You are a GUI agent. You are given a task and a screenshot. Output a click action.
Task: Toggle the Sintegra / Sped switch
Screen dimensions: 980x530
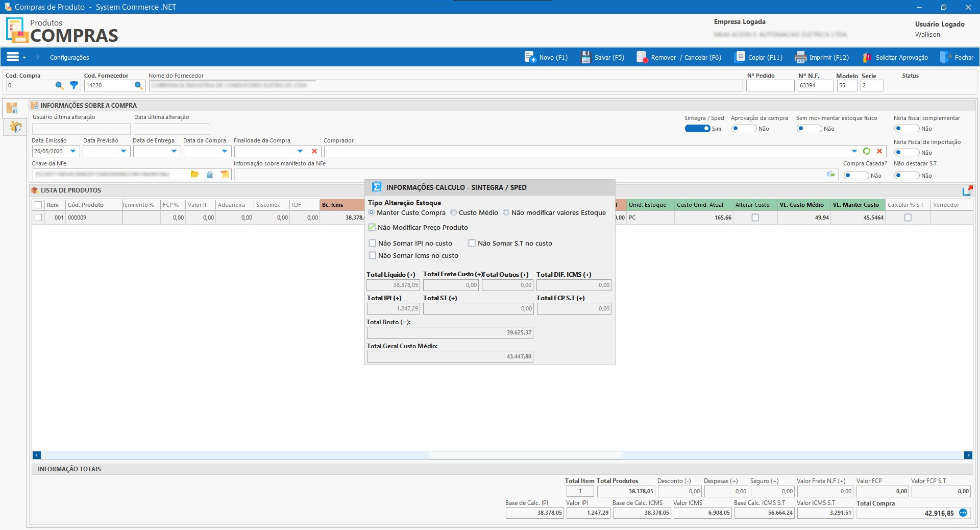coord(697,129)
